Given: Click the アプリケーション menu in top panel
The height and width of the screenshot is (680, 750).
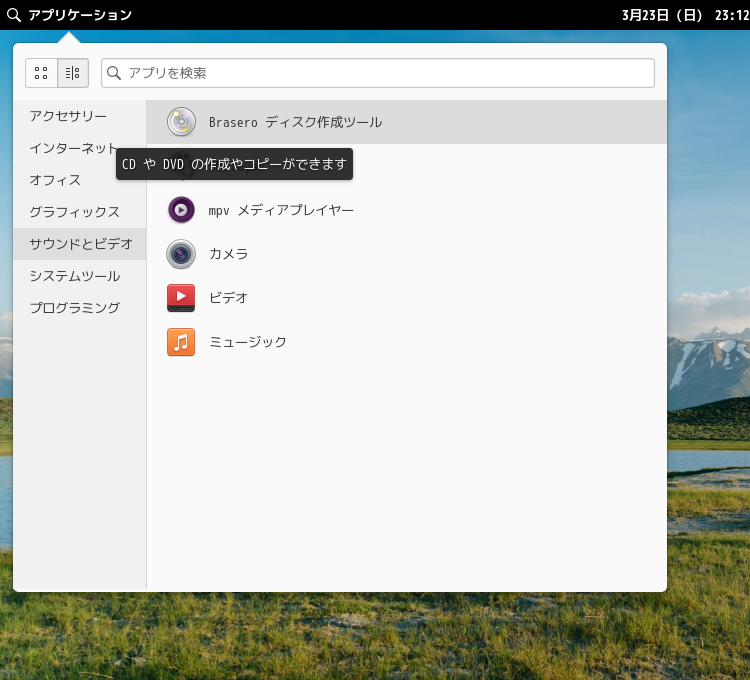Looking at the screenshot, I should [x=79, y=15].
